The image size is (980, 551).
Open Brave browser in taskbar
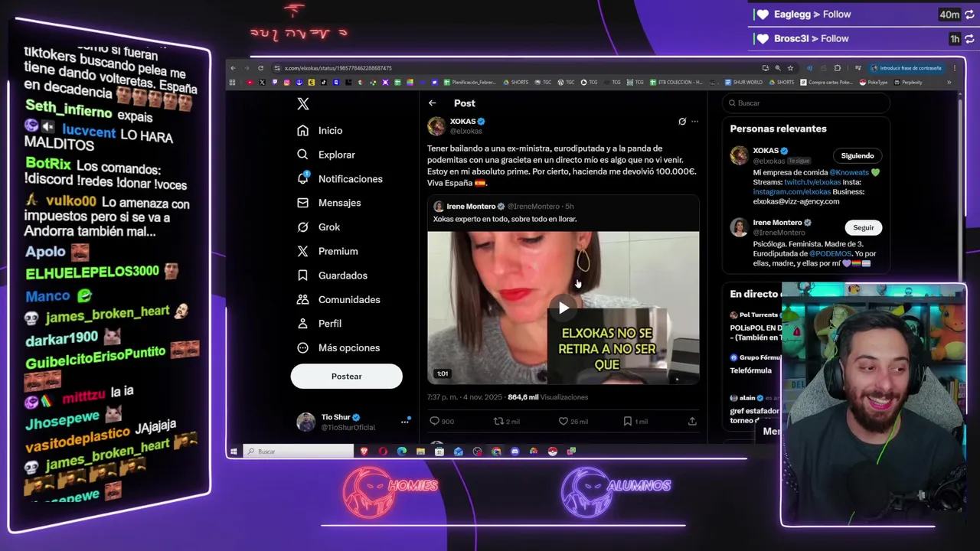364,452
